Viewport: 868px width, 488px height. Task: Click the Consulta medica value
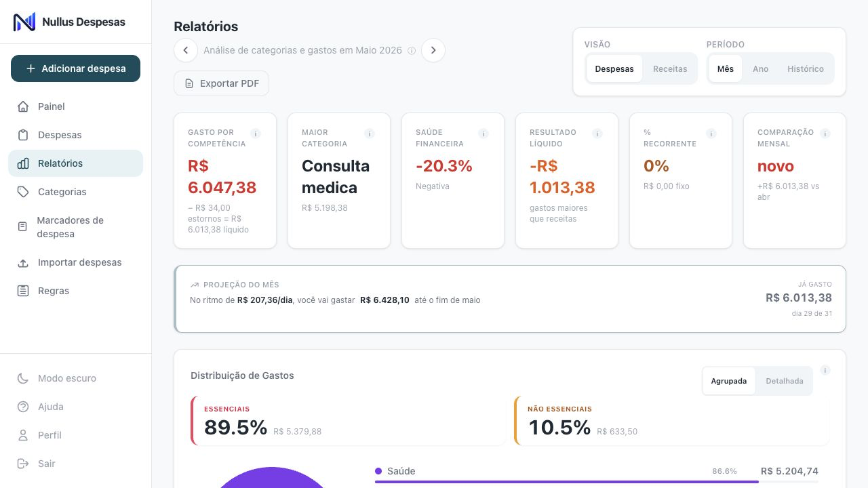[x=336, y=177]
